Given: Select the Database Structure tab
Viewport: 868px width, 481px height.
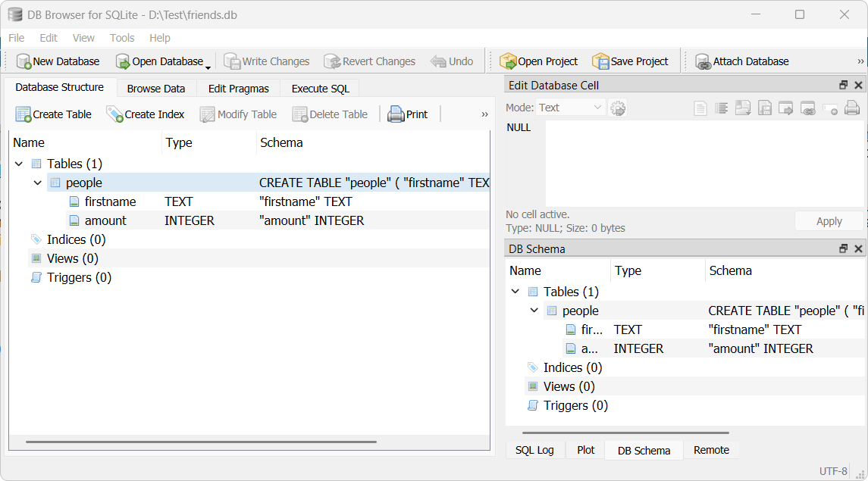Looking at the screenshot, I should coord(60,87).
